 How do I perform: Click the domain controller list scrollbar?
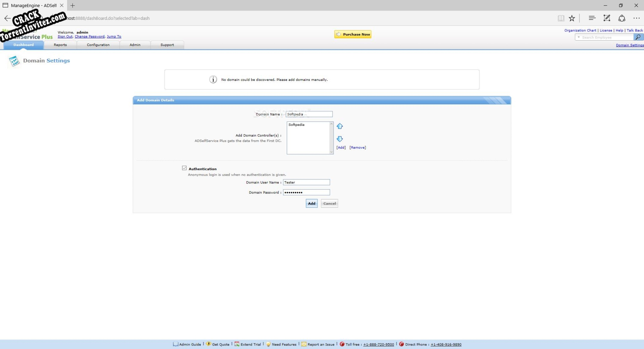coord(331,138)
